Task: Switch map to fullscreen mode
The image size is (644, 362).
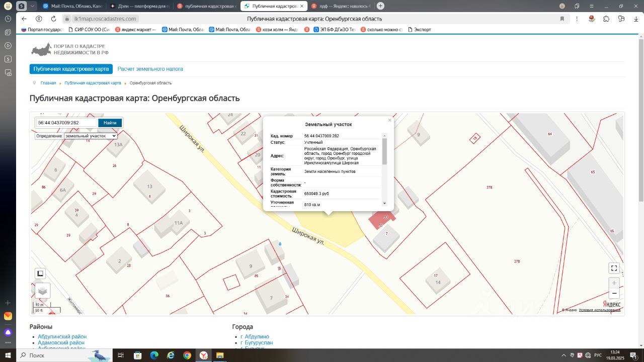Action: click(x=614, y=268)
